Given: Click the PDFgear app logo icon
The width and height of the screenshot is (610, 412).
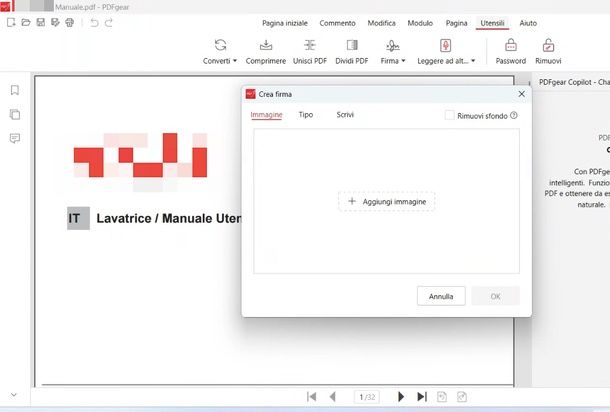Looking at the screenshot, I should (5, 6).
